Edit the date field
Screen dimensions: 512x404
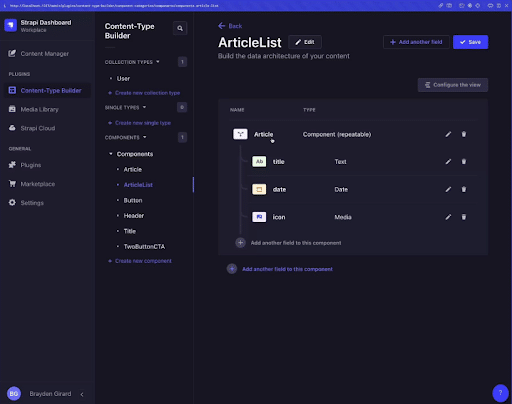pyautogui.click(x=448, y=189)
